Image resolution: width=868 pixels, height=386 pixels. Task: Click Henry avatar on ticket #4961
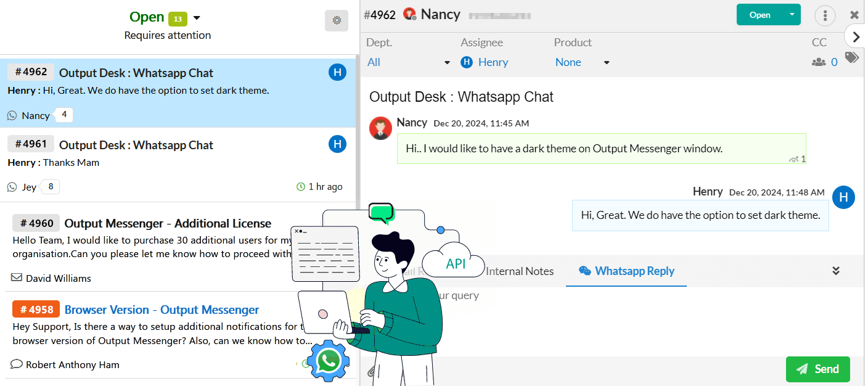(x=337, y=145)
